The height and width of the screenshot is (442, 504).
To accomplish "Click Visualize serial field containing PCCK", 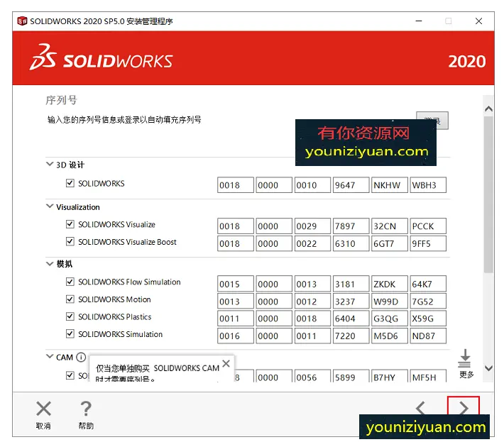I will click(428, 226).
